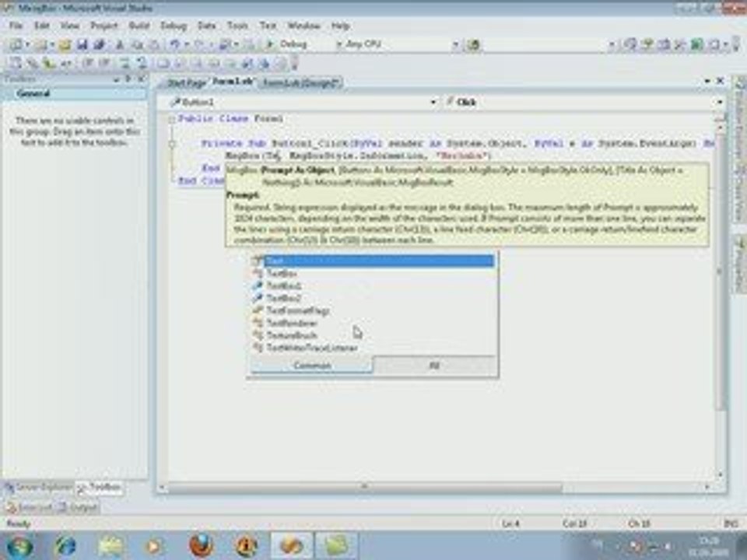Open the arrow beside the New Project icon
747x560 pixels.
click(27, 45)
